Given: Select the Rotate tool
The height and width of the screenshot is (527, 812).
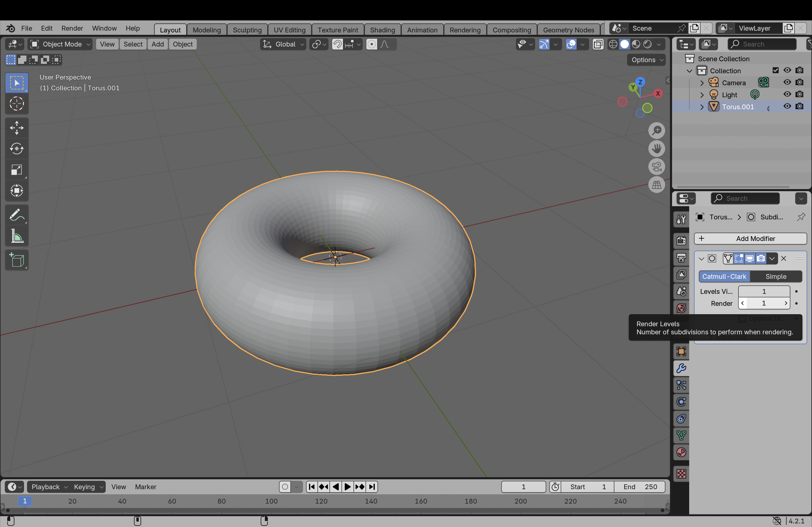Looking at the screenshot, I should pos(17,149).
